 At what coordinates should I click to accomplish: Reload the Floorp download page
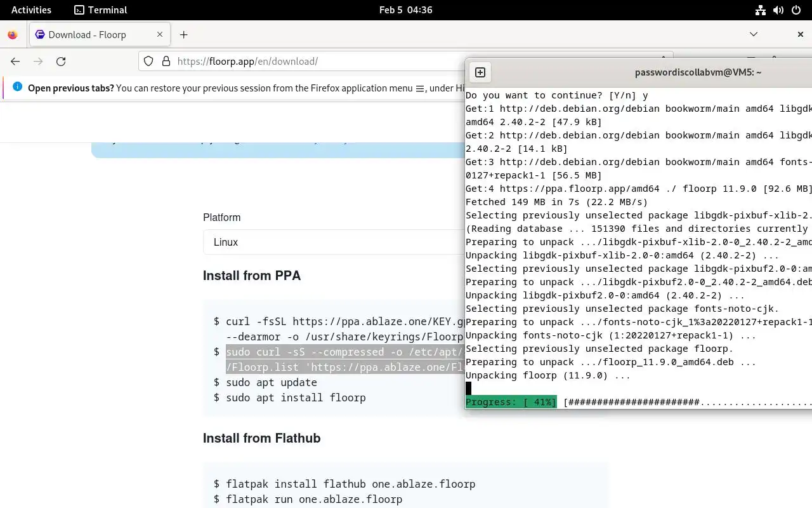(61, 62)
